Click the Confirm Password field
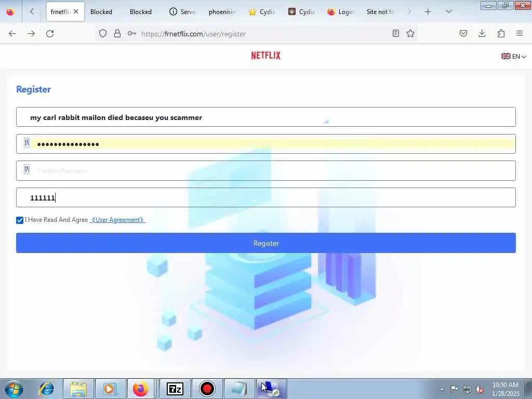 (266, 170)
